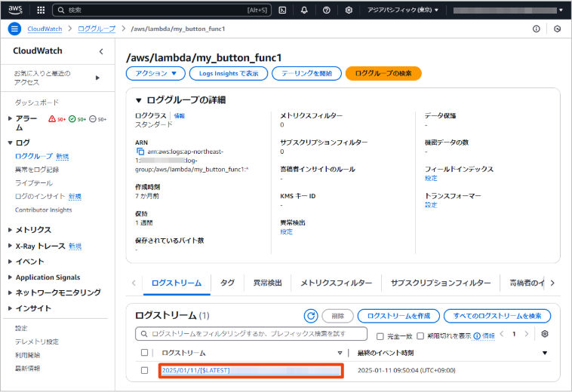The width and height of the screenshot is (572, 392).
Task: Open the アジアパシフィック (東京) region selector
Action: coord(403,10)
